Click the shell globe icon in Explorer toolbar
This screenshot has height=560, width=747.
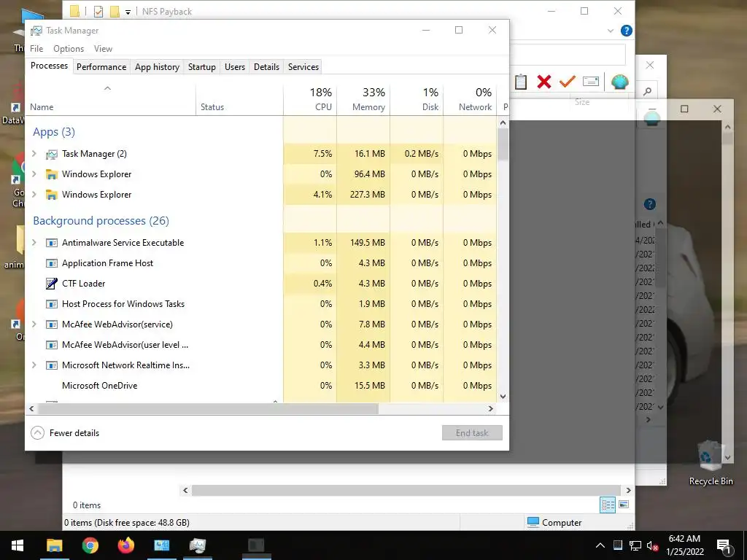619,82
